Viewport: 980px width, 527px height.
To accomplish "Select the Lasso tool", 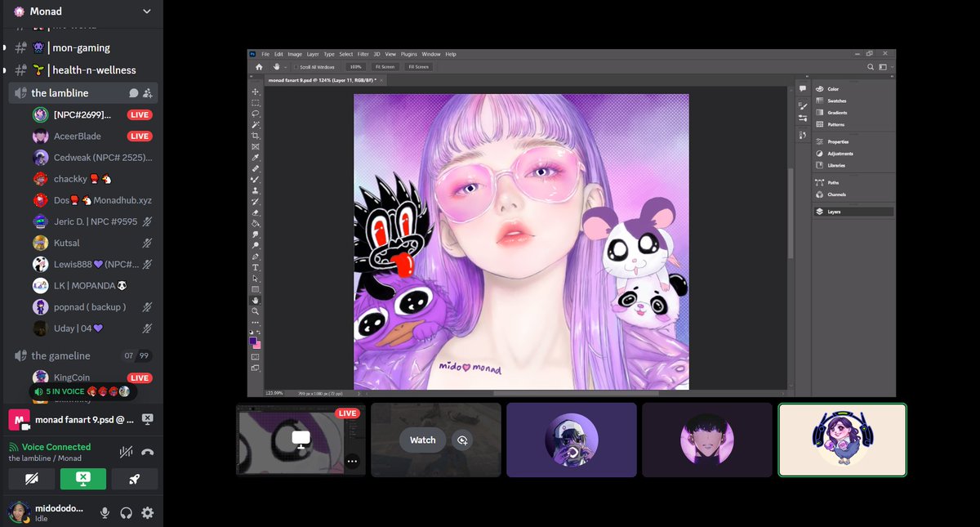I will pos(256,114).
